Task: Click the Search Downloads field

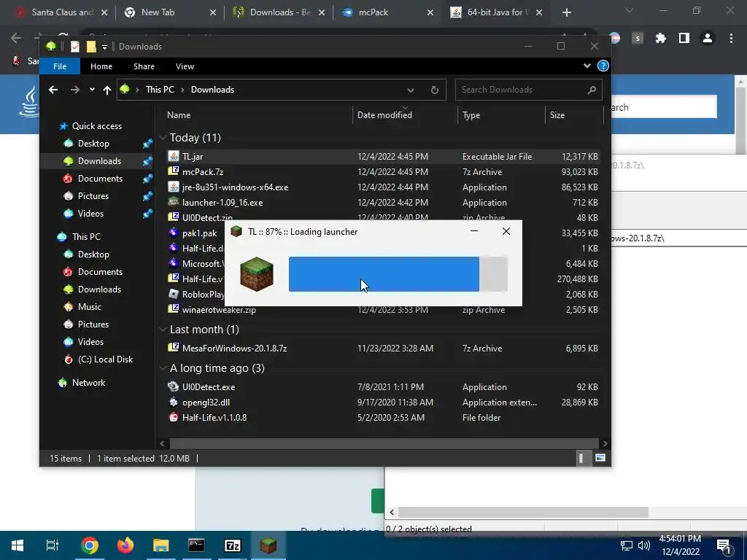Action: pyautogui.click(x=528, y=90)
